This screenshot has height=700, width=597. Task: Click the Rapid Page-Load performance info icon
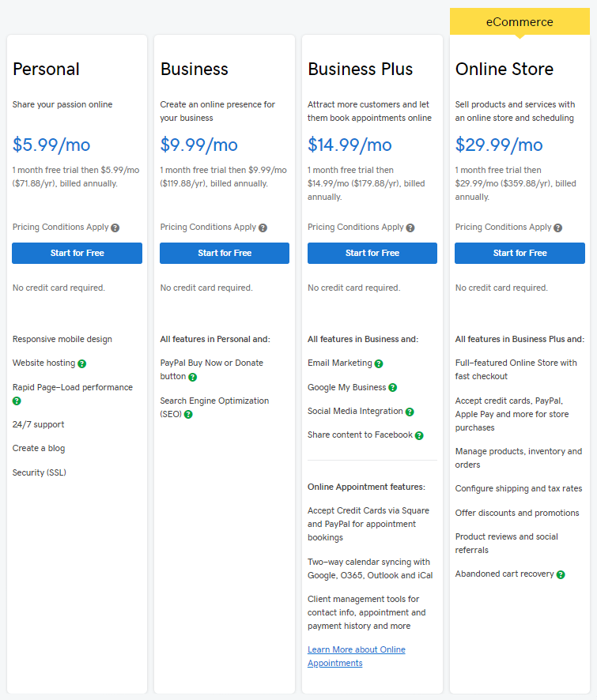tap(16, 401)
